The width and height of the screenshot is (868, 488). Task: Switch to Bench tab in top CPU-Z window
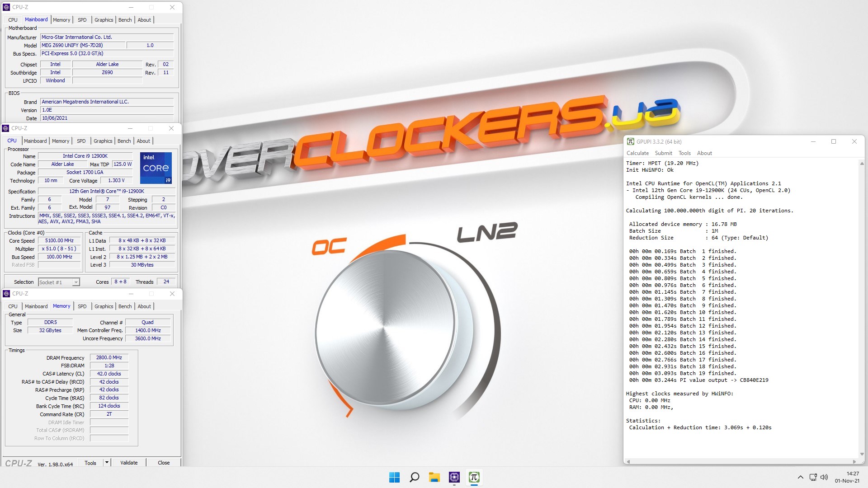coord(125,20)
